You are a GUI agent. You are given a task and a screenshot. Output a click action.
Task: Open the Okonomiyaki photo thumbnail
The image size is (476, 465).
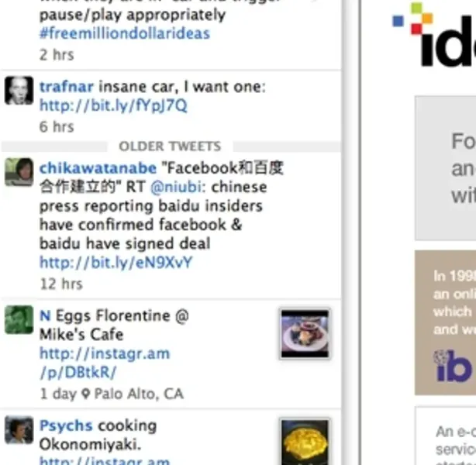tap(305, 442)
